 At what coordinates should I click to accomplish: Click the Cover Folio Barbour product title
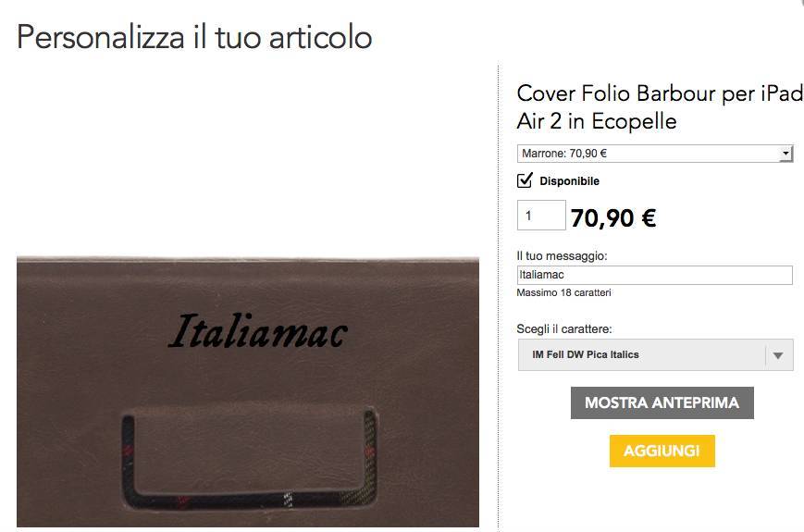(660, 107)
